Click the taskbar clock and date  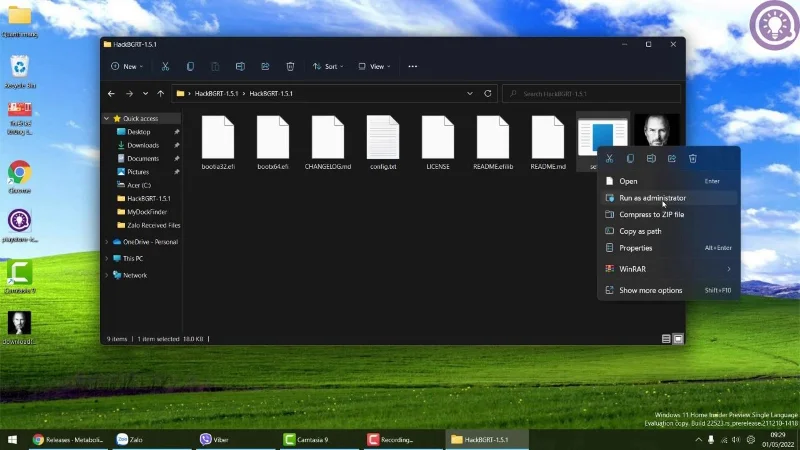pyautogui.click(x=778, y=440)
